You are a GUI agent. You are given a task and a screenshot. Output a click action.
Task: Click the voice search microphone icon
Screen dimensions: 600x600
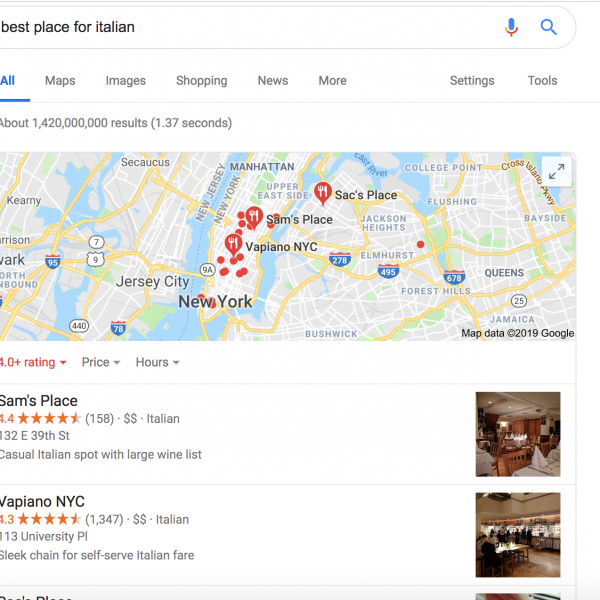(x=511, y=27)
